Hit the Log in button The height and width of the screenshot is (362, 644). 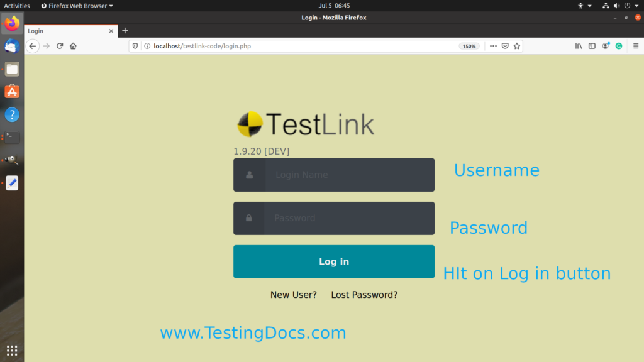tap(334, 261)
